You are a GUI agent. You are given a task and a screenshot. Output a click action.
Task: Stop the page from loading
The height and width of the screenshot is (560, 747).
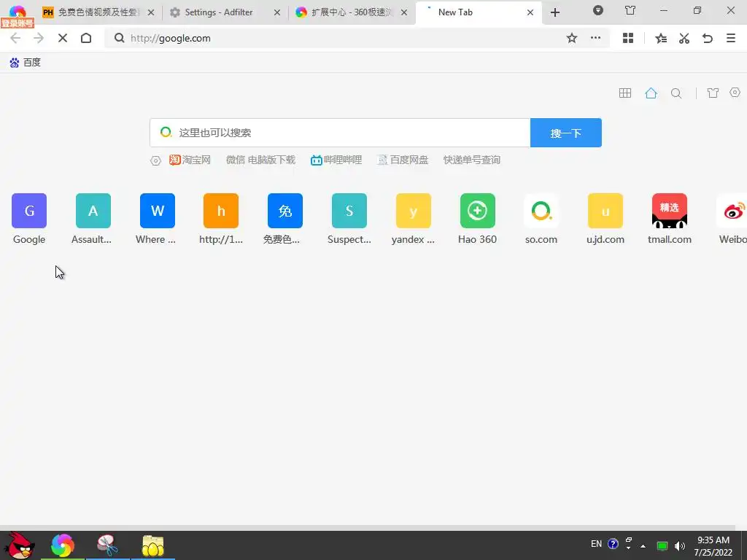pyautogui.click(x=63, y=38)
